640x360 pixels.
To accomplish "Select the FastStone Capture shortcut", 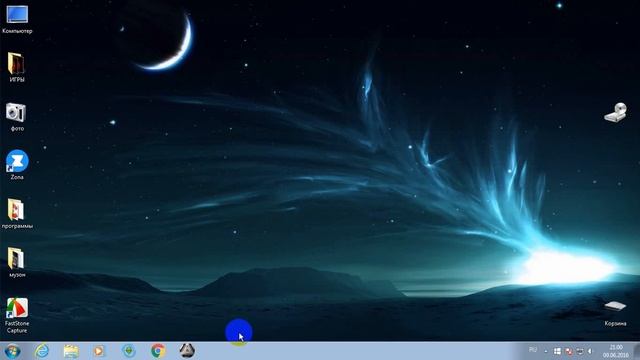I will 17,316.
